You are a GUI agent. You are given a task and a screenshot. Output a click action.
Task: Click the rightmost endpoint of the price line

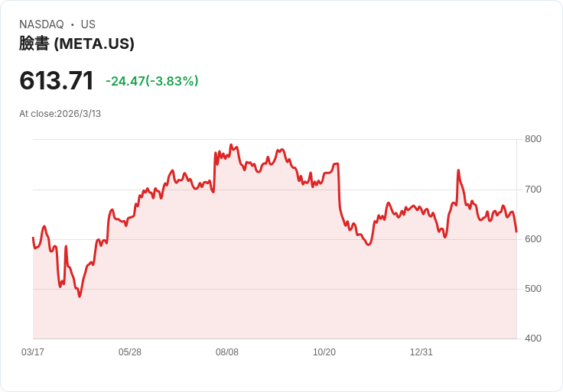516,232
